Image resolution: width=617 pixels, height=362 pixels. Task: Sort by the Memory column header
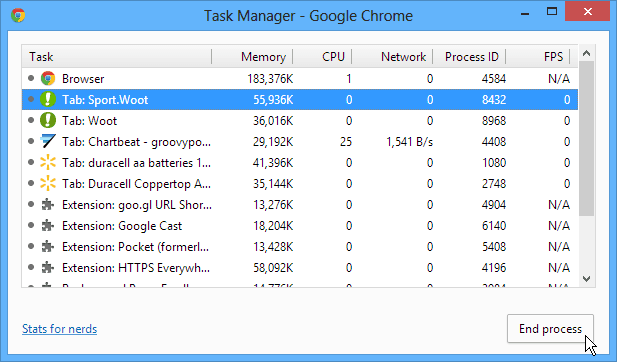[x=252, y=57]
